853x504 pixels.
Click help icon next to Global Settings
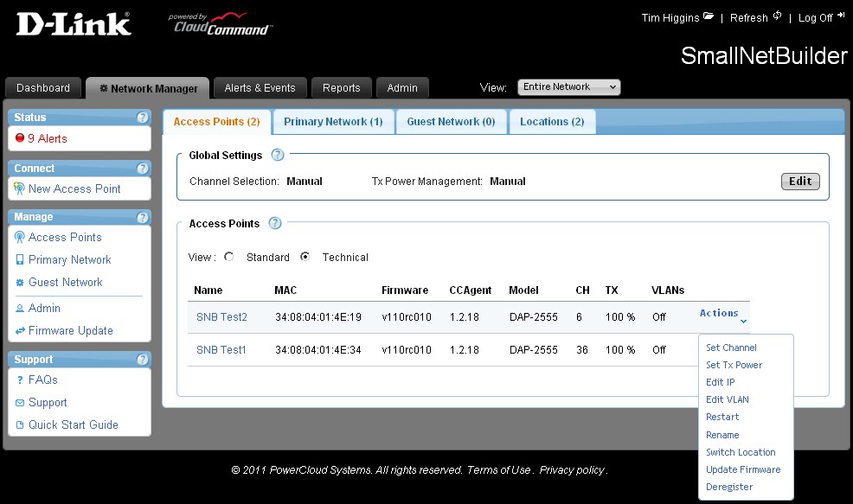pyautogui.click(x=278, y=155)
